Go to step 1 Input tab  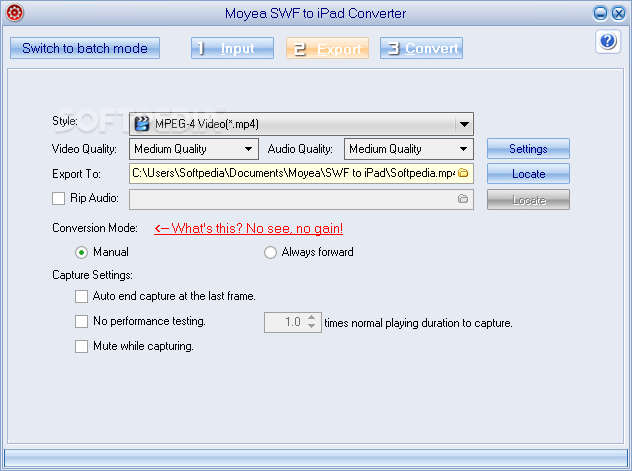pos(233,48)
